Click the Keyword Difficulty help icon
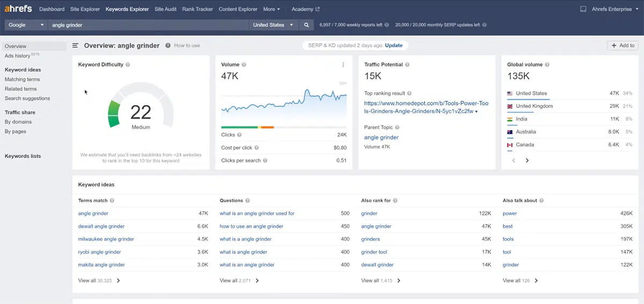Viewport: 644px width, 304px height. (128, 65)
